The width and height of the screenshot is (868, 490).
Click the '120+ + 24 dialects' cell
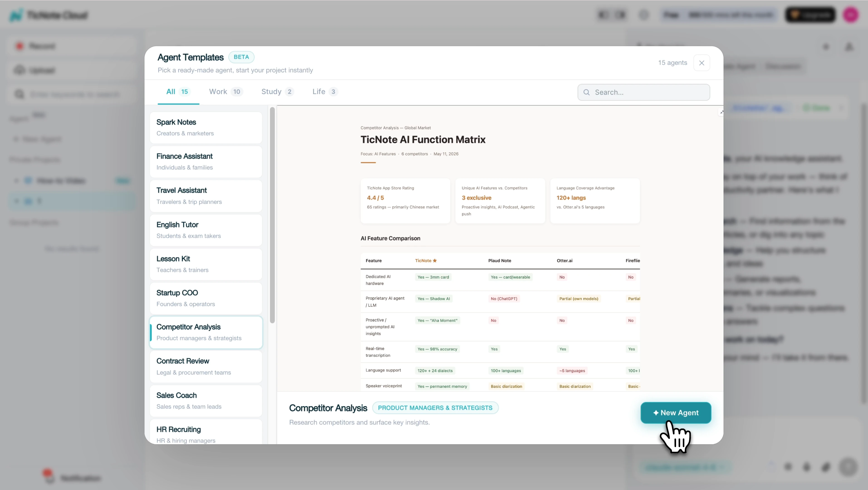[435, 371]
